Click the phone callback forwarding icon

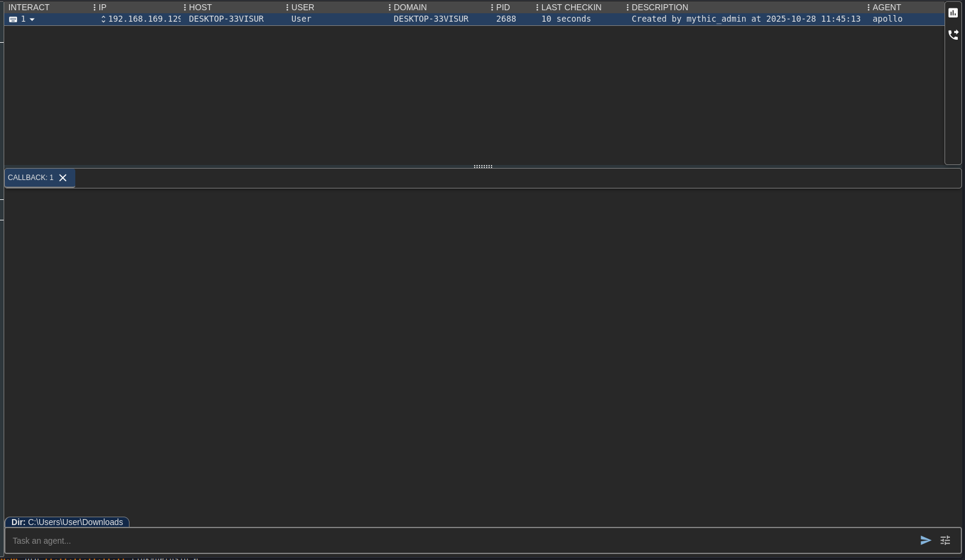point(953,35)
